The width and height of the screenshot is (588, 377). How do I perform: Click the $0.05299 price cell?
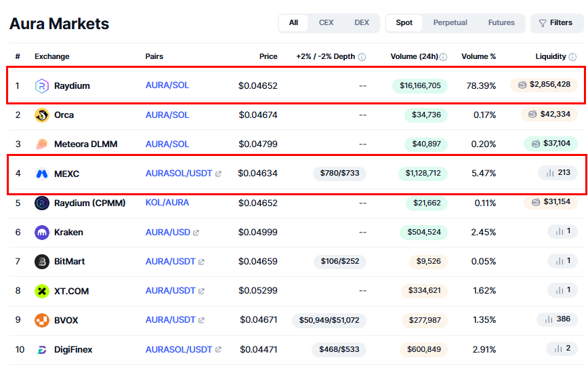tap(258, 291)
